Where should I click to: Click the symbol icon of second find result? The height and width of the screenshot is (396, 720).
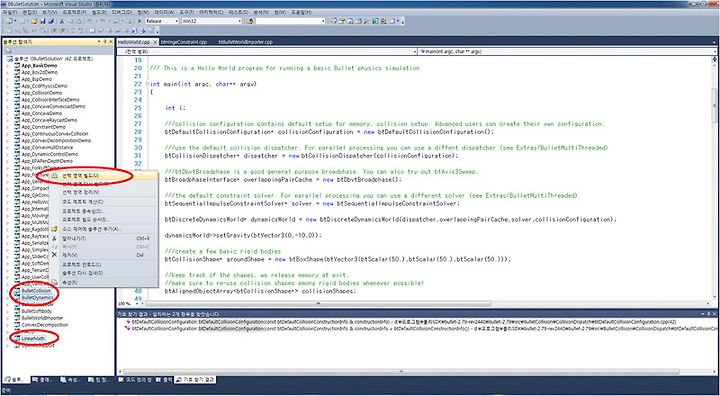(x=127, y=328)
